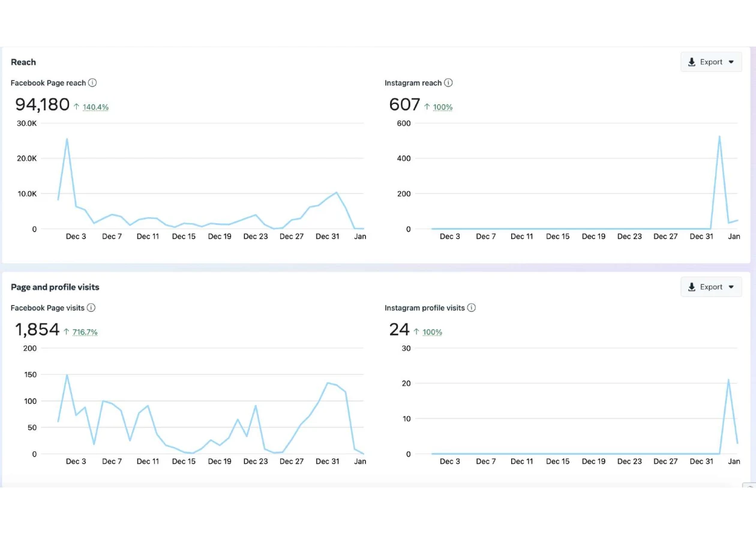Click the Facebook Page visits info icon

pos(91,308)
